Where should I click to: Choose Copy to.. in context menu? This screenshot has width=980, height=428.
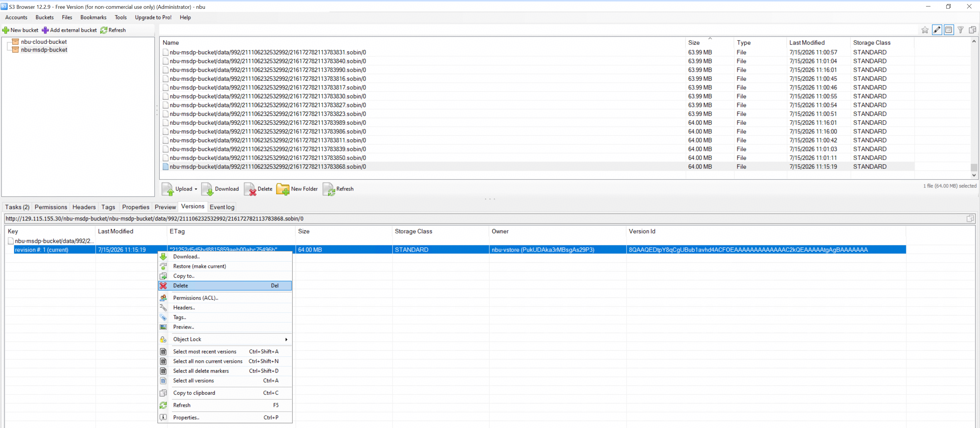[225, 276]
